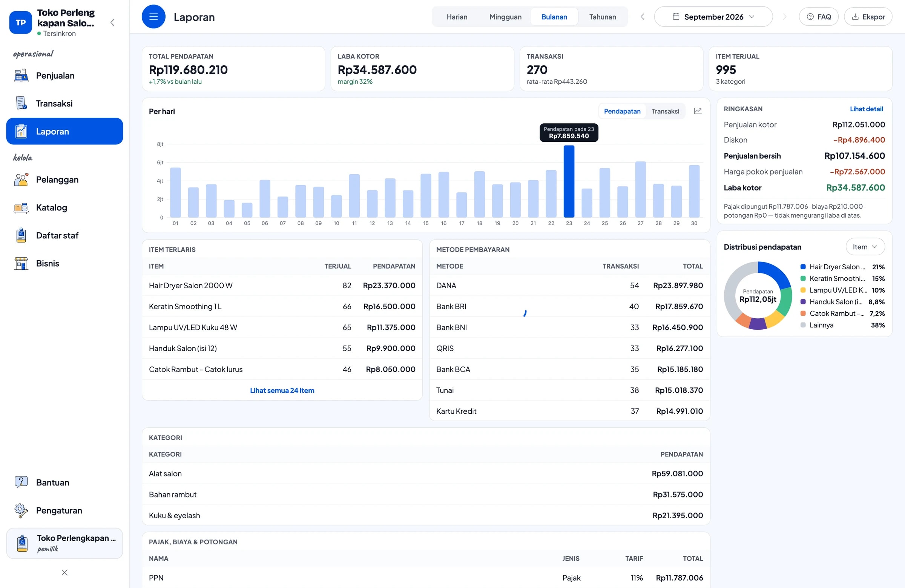Click the TP store logo avatar
Screen dimensions: 905x588
pyautogui.click(x=20, y=22)
